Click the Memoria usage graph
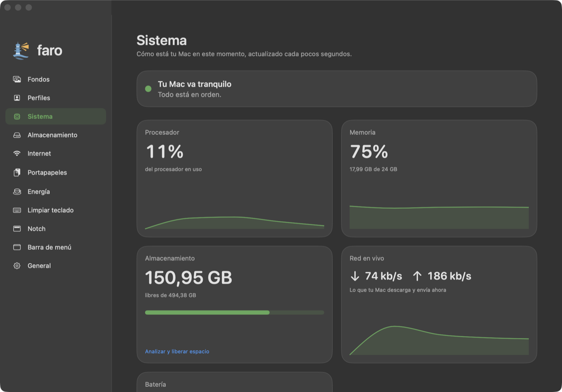The width and height of the screenshot is (562, 392). pos(439,217)
